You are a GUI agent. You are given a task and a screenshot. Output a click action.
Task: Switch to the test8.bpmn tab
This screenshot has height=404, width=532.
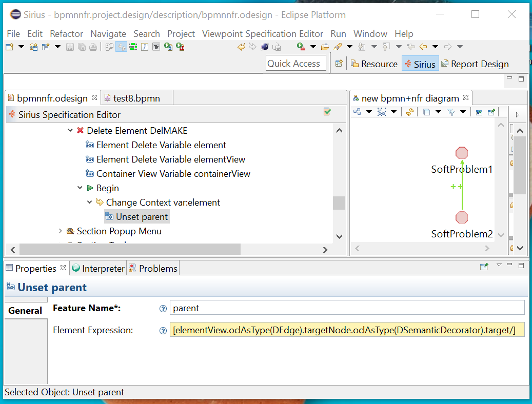(x=136, y=98)
